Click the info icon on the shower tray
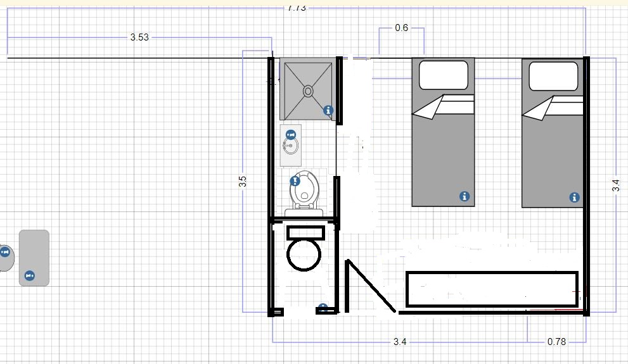Screen dimensions: 628x364 pyautogui.click(x=328, y=110)
